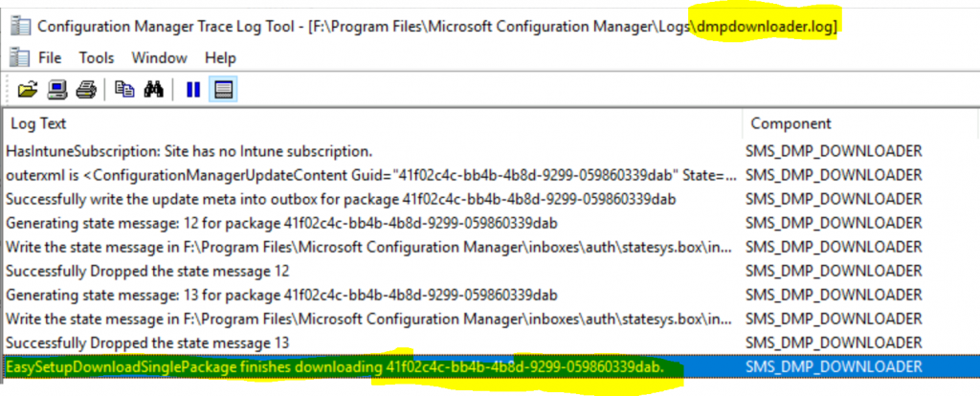Sort by the Log Text column header

[x=372, y=123]
